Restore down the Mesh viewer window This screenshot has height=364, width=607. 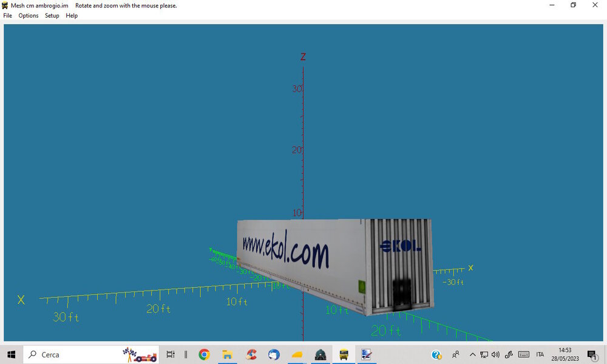[x=574, y=5]
